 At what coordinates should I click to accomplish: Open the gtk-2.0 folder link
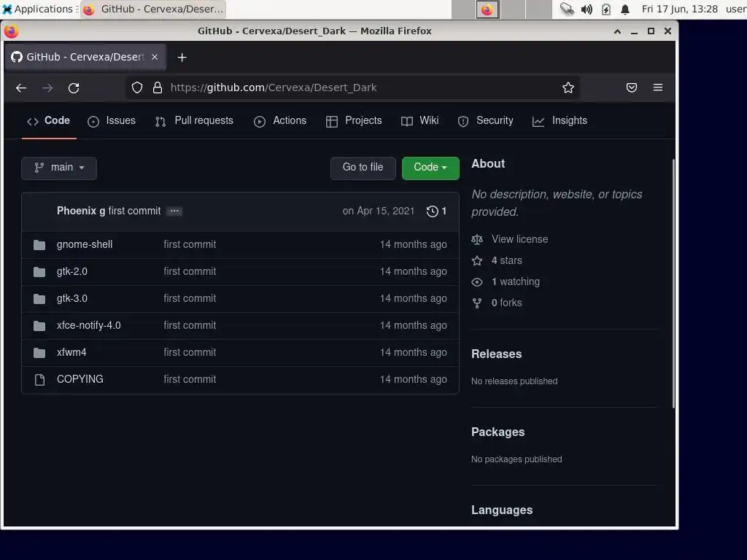[x=72, y=271]
